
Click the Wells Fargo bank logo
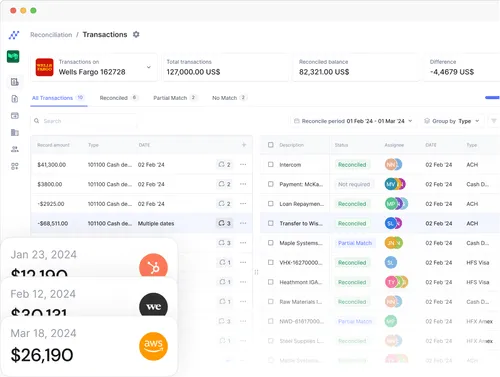click(44, 67)
